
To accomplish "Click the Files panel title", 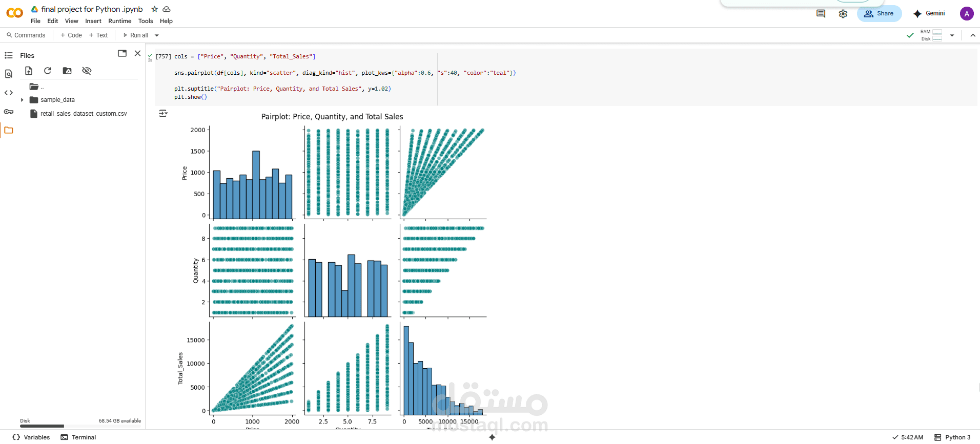I will click(x=27, y=55).
